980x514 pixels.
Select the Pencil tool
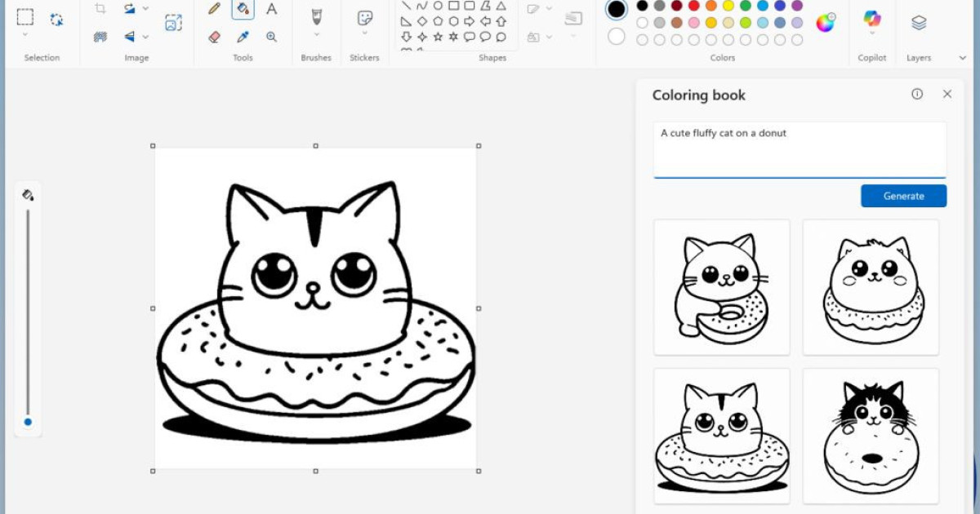(x=214, y=9)
